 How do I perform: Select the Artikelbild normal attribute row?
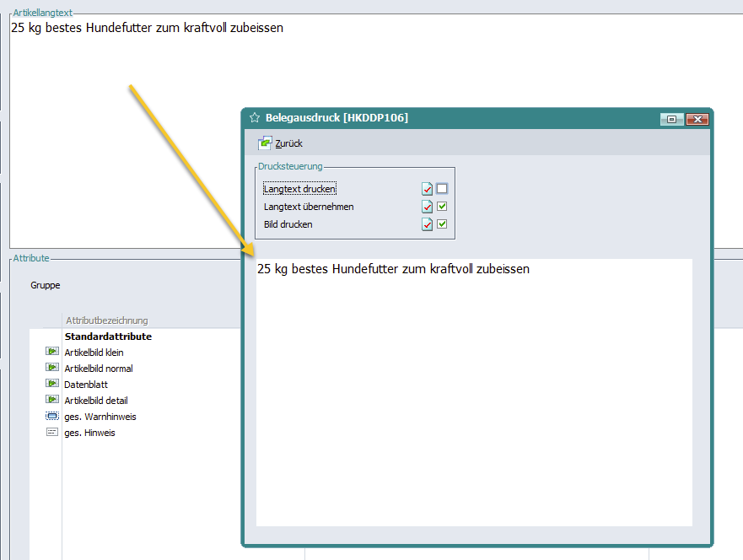(x=99, y=369)
